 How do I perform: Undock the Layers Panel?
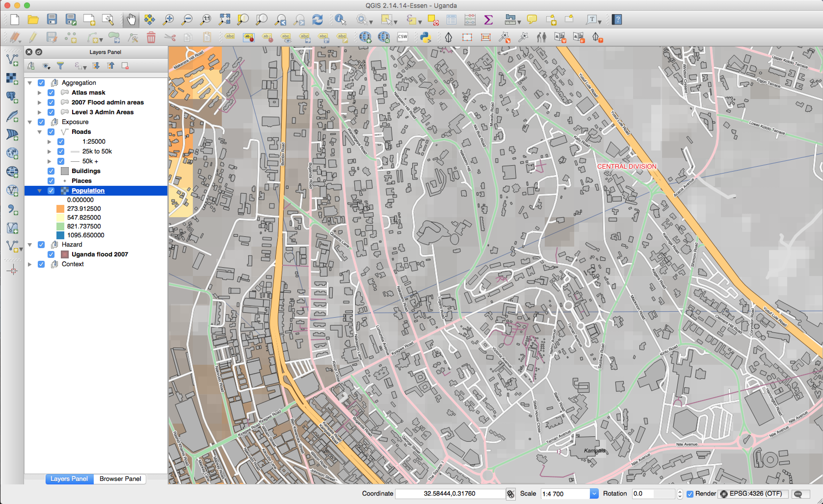click(x=39, y=52)
